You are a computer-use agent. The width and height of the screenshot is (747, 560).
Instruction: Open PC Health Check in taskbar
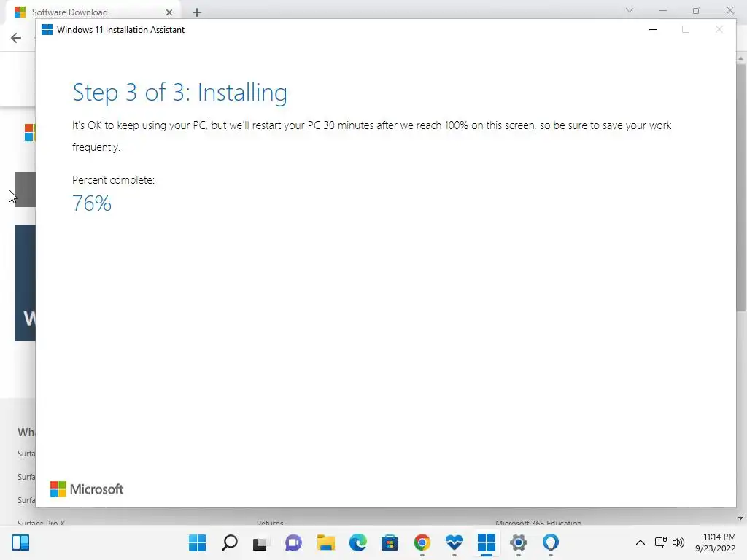pyautogui.click(x=454, y=542)
